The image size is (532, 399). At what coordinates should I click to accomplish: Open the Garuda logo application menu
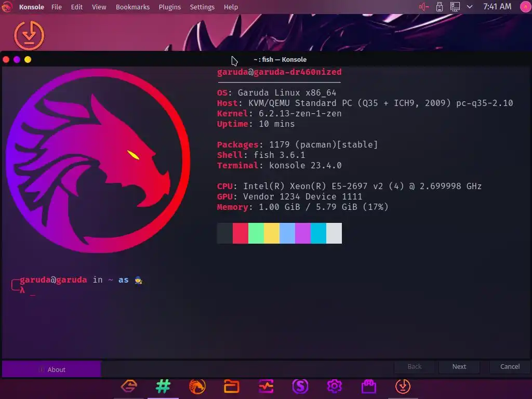[6, 7]
